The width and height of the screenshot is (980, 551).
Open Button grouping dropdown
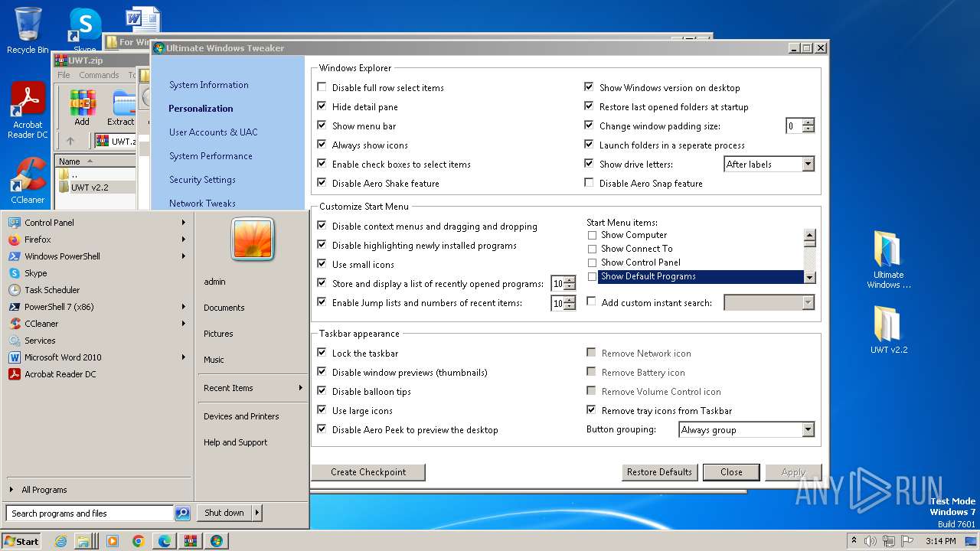tap(808, 430)
